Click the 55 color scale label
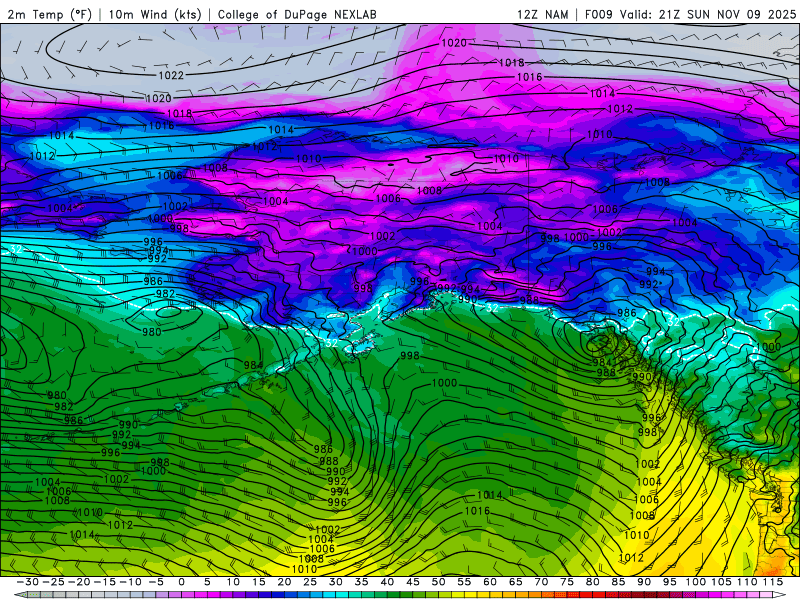 point(464,582)
